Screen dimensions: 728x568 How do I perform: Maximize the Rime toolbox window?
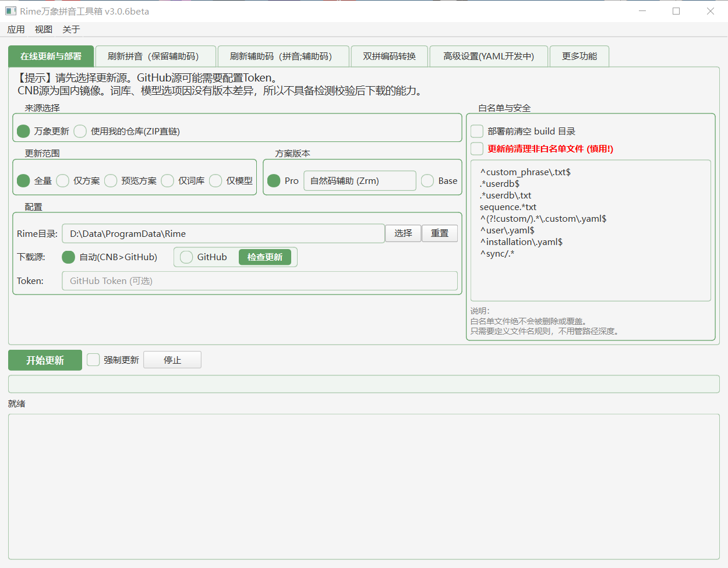click(676, 11)
